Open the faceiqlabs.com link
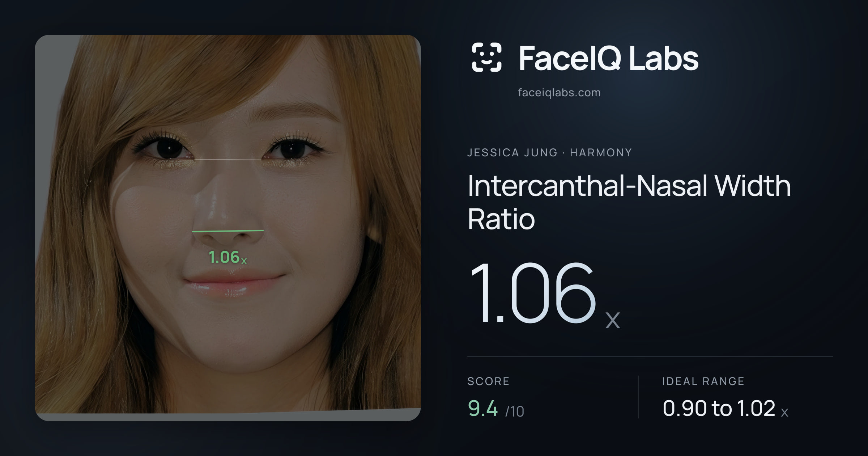The image size is (868, 456). pos(559,93)
